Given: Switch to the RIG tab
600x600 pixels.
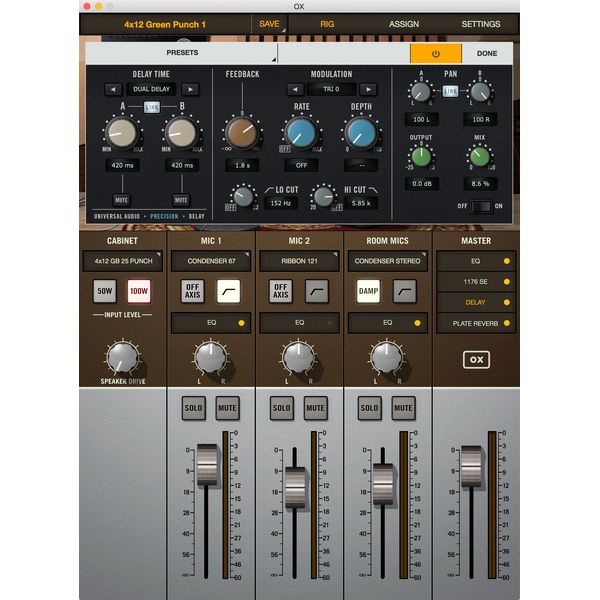Looking at the screenshot, I should click(x=327, y=24).
